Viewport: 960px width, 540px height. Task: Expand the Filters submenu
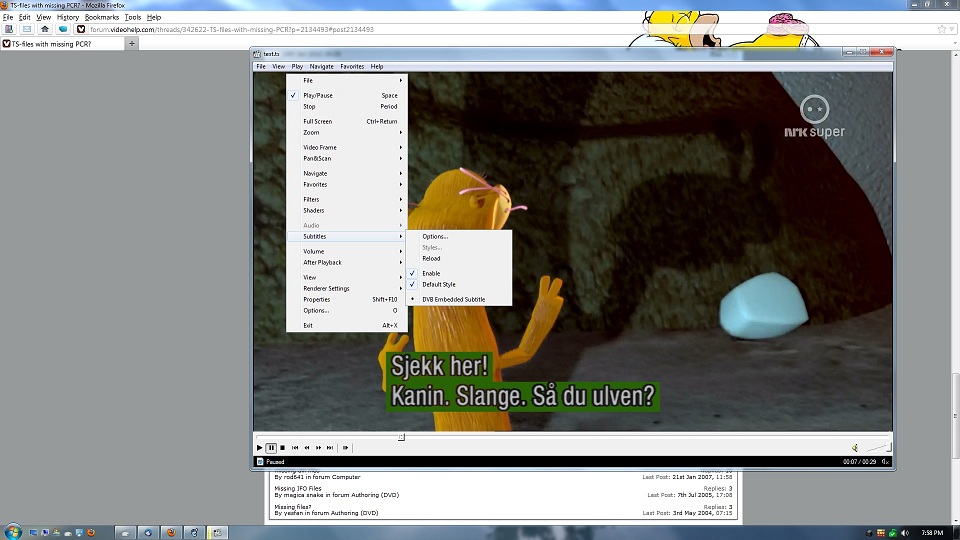(x=347, y=200)
